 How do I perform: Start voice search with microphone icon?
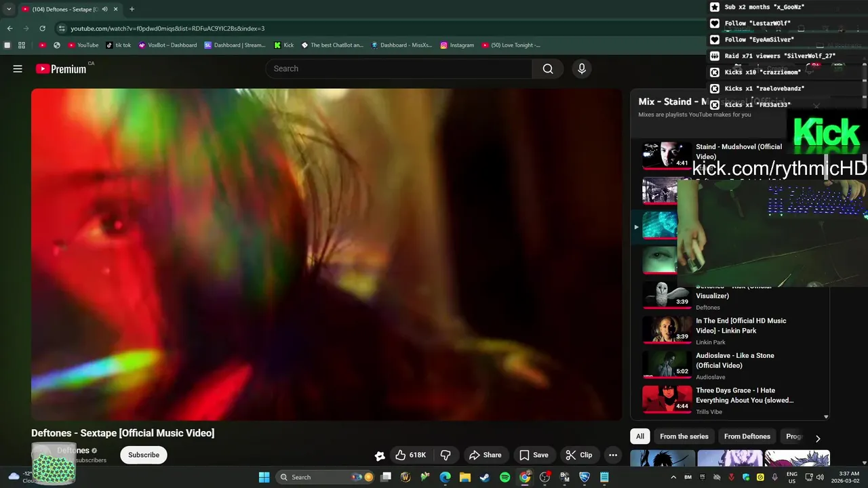(581, 68)
